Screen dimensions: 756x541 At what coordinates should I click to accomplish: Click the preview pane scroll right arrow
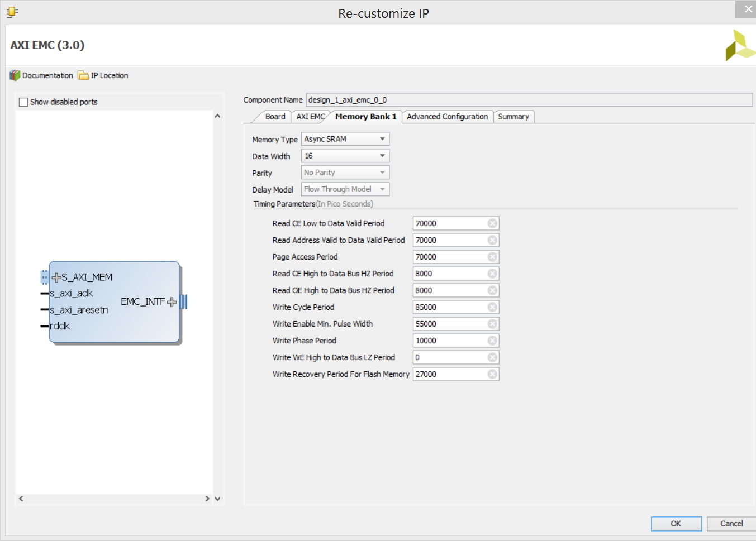pyautogui.click(x=207, y=499)
